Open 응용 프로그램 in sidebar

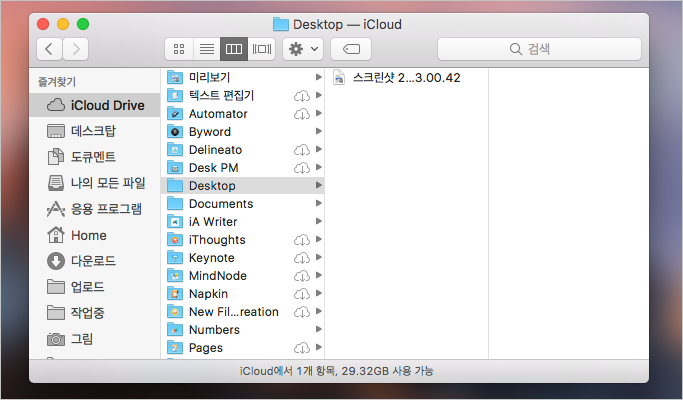tap(95, 209)
